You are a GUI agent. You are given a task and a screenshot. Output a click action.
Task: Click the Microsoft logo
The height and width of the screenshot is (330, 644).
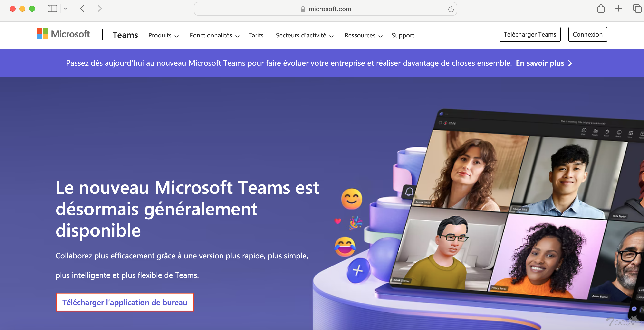(63, 34)
